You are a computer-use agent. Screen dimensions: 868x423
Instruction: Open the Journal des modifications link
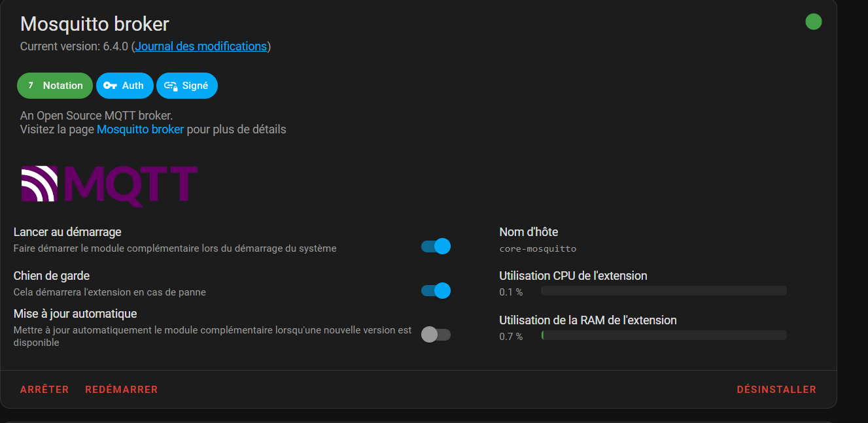point(201,46)
